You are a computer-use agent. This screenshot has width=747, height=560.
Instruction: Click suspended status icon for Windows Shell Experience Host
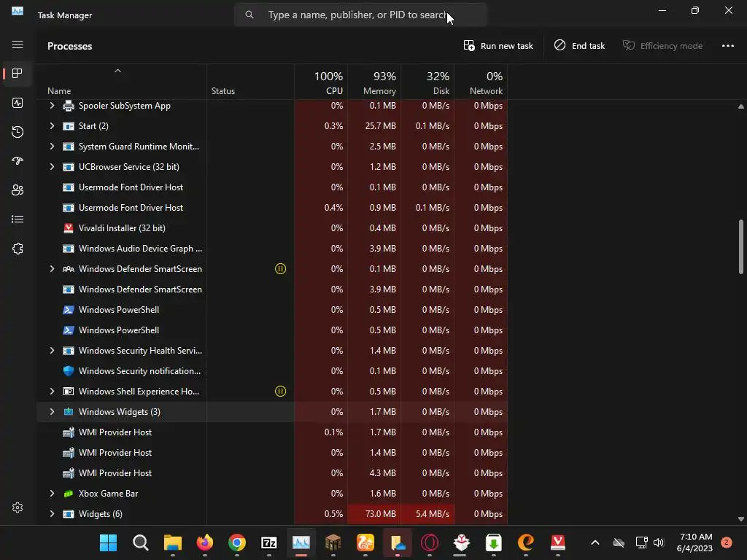(x=281, y=392)
